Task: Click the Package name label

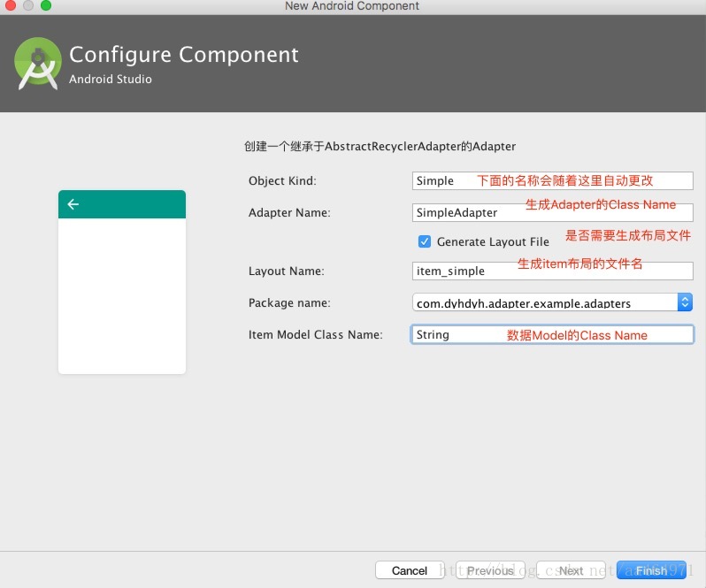Action: [289, 302]
